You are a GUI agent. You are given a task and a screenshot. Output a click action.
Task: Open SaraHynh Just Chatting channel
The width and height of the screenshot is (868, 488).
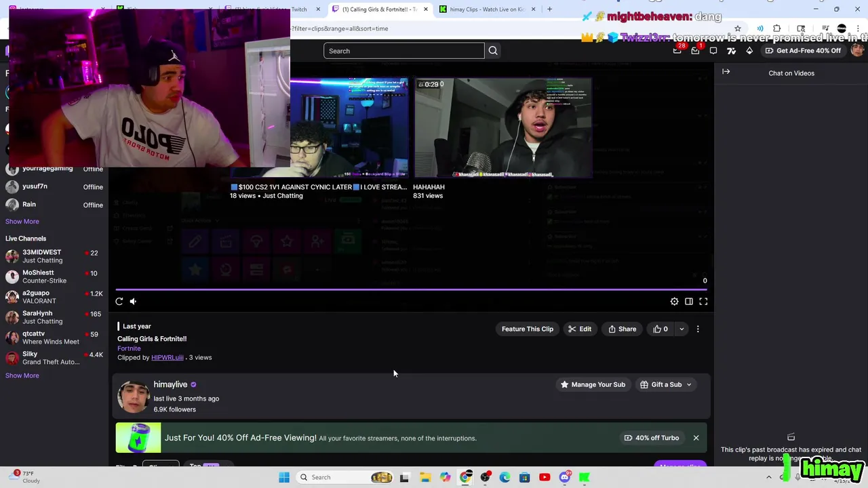coord(54,317)
